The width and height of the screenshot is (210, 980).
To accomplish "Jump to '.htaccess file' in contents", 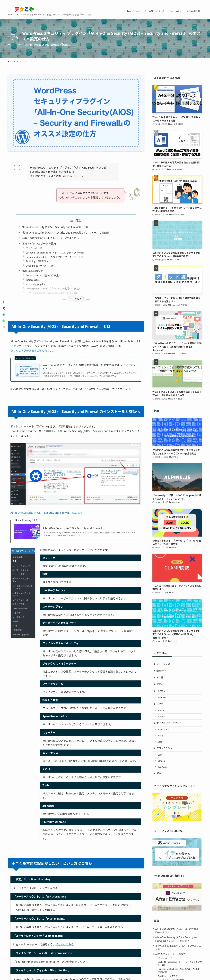I will pos(32,280).
